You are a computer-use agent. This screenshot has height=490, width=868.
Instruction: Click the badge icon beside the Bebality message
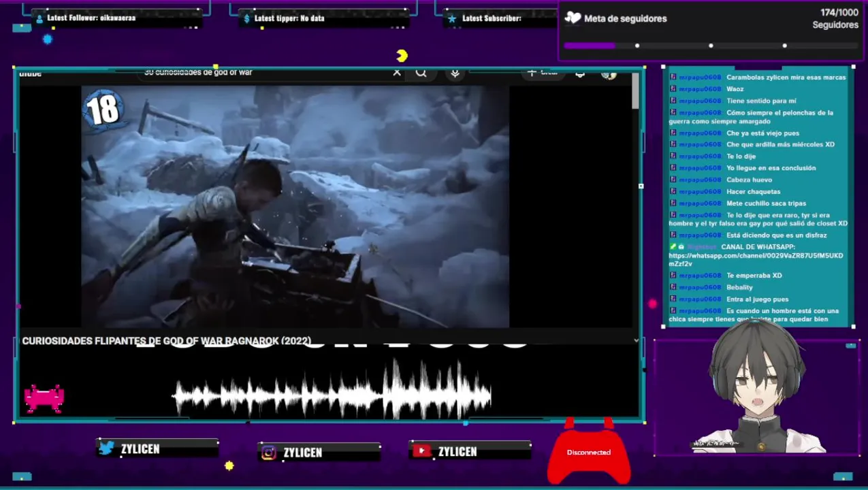[673, 287]
